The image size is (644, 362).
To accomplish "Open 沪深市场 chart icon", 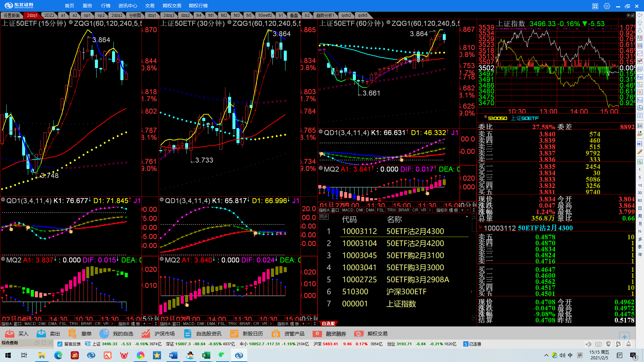I will pos(146,334).
